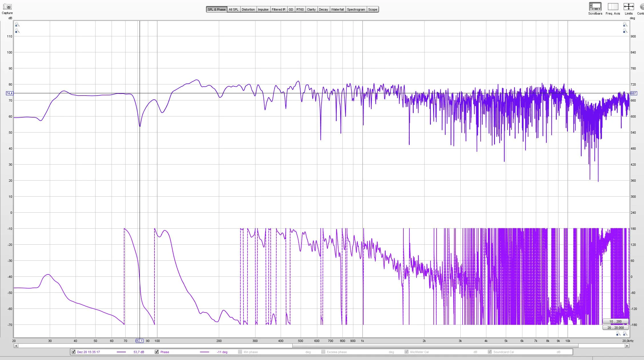Enable the Min phase checkbox
This screenshot has height=360, width=644.
click(240, 352)
